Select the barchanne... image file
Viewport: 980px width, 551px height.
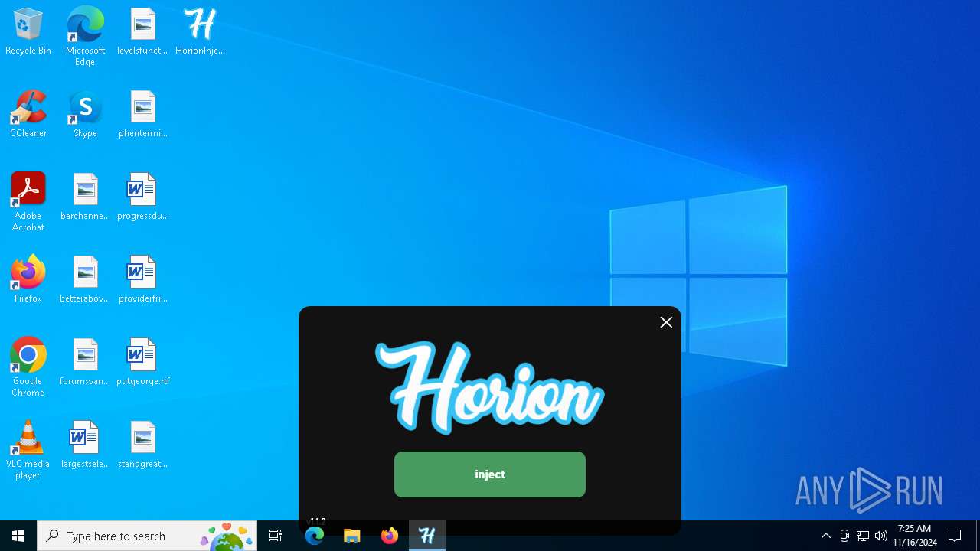coord(85,197)
